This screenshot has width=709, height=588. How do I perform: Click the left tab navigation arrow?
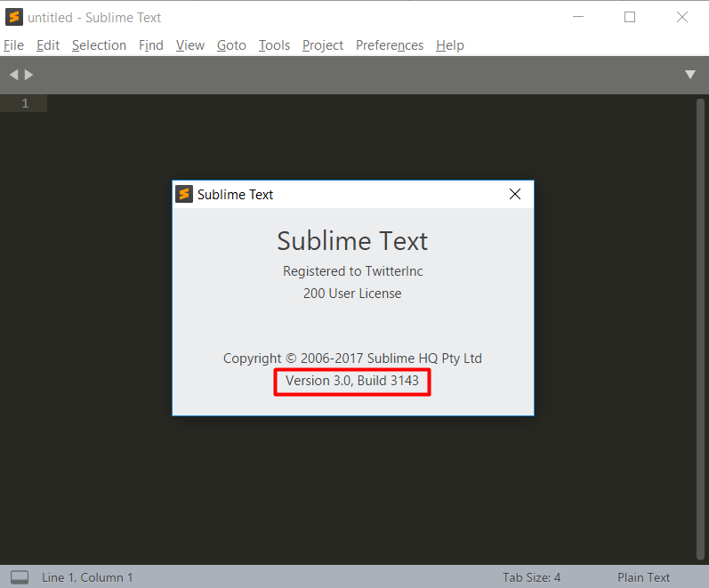coord(13,75)
